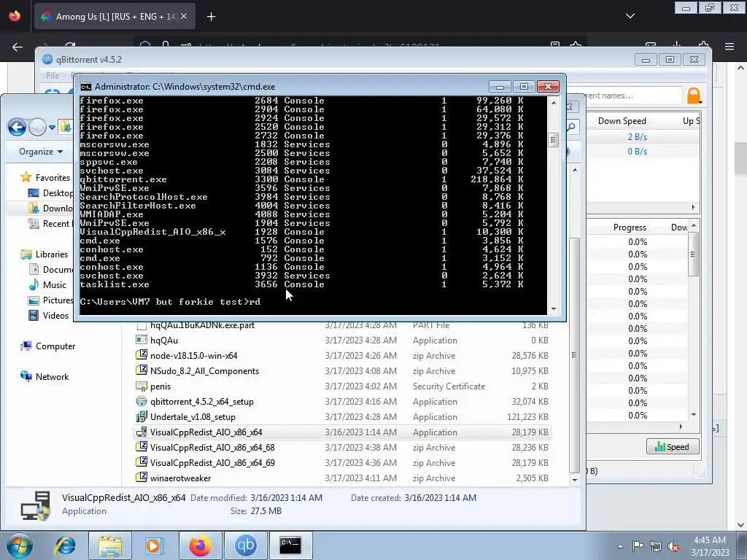747x560 pixels.
Task: Switch to Firefox via its taskbar icon
Action: click(x=200, y=545)
